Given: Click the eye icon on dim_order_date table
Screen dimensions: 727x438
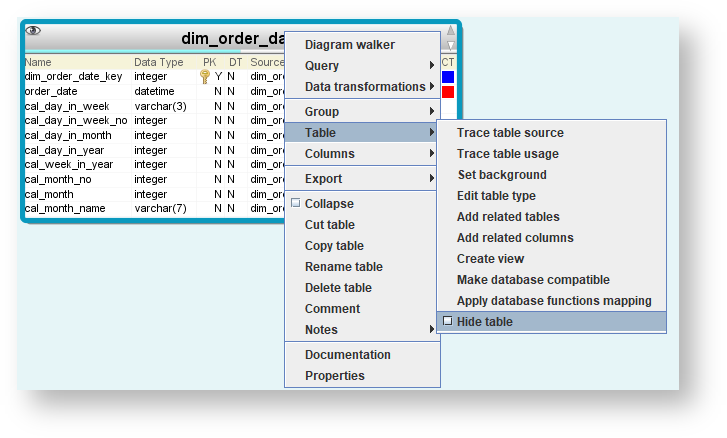Looking at the screenshot, I should [x=33, y=31].
